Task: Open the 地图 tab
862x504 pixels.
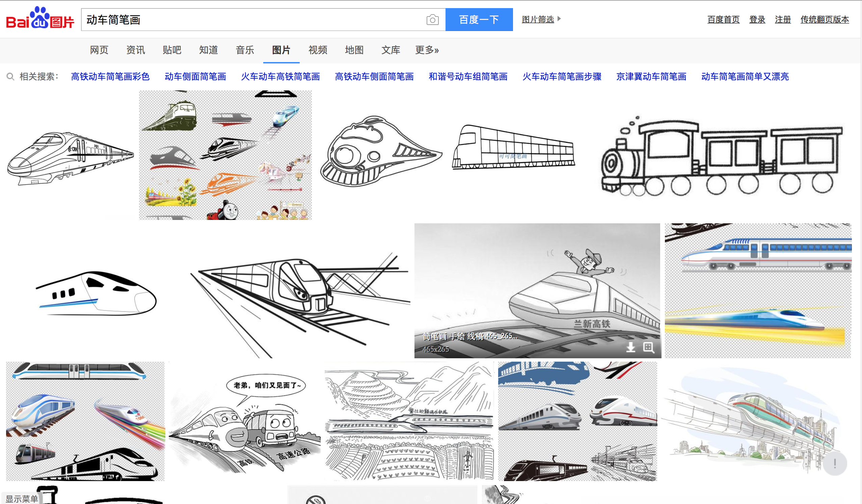Action: 354,50
